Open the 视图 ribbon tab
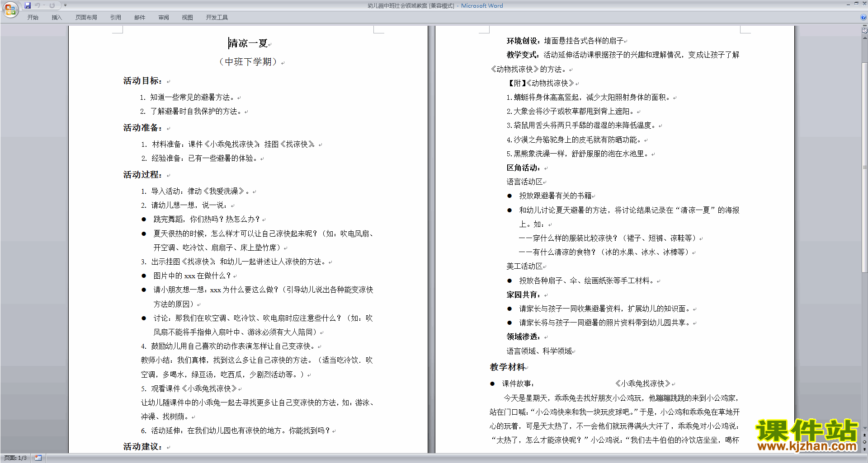The width and height of the screenshot is (868, 463). (188, 18)
